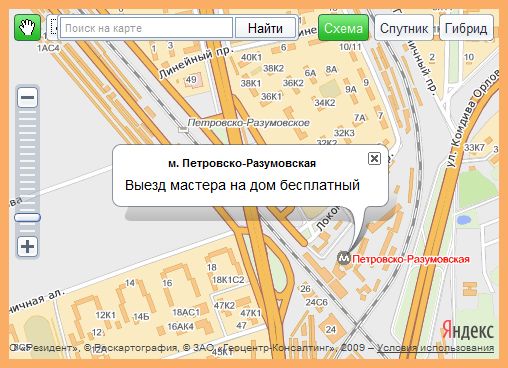
Task: Click building label 9А
Action: (351, 89)
